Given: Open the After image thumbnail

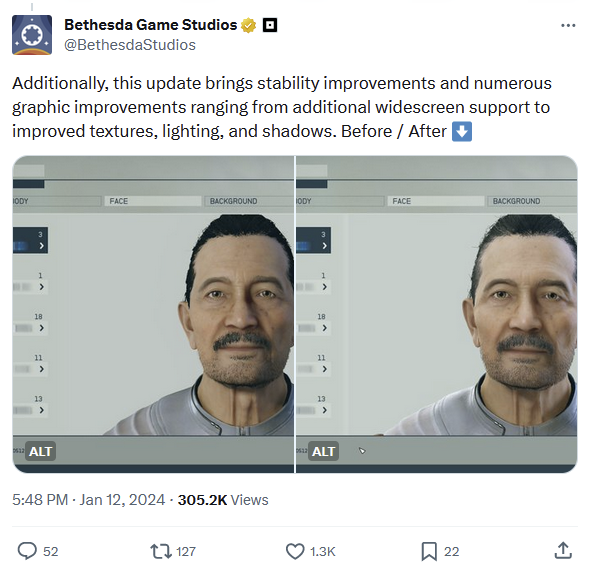Looking at the screenshot, I should (x=436, y=314).
